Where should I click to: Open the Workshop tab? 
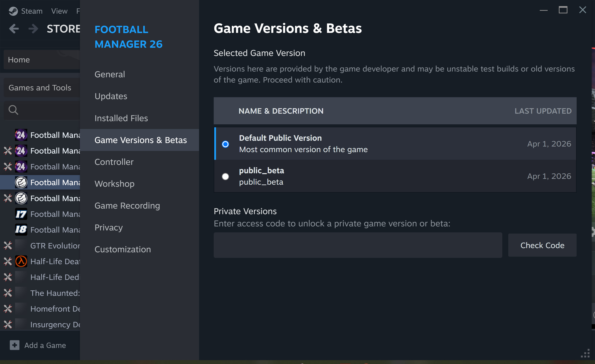[139, 184]
